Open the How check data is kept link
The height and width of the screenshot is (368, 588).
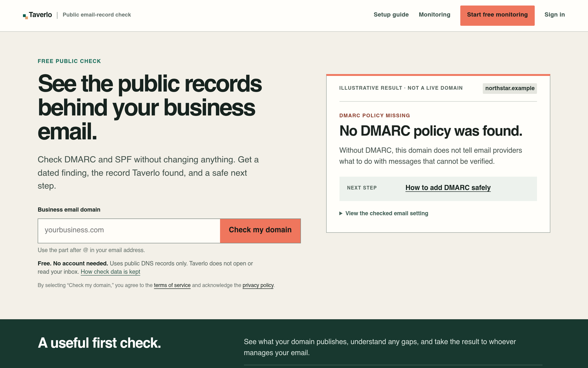click(110, 272)
